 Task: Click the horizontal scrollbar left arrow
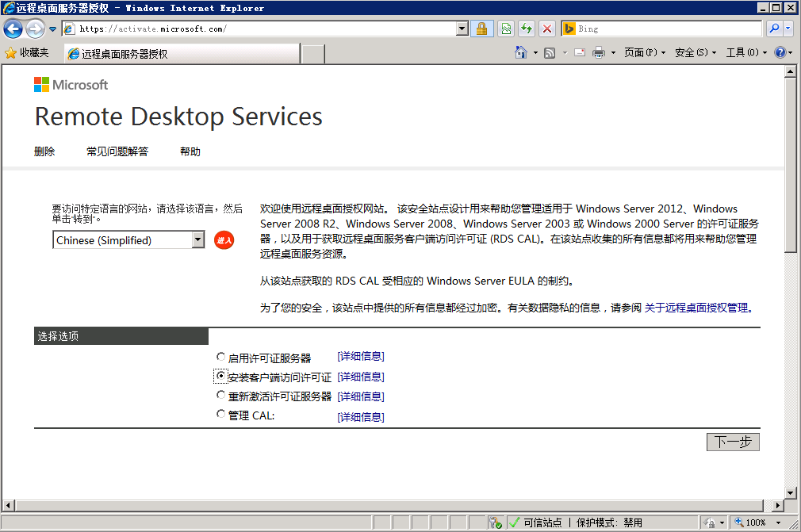click(x=8, y=506)
